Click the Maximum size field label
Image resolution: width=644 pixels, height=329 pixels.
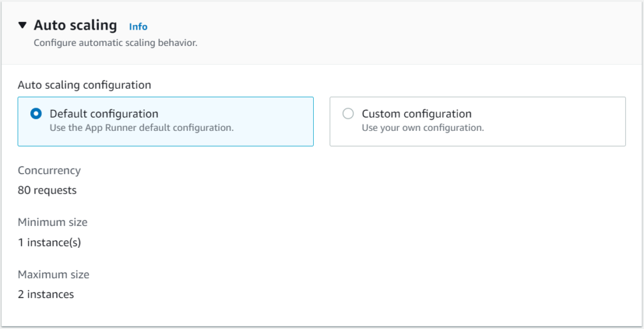coord(53,274)
